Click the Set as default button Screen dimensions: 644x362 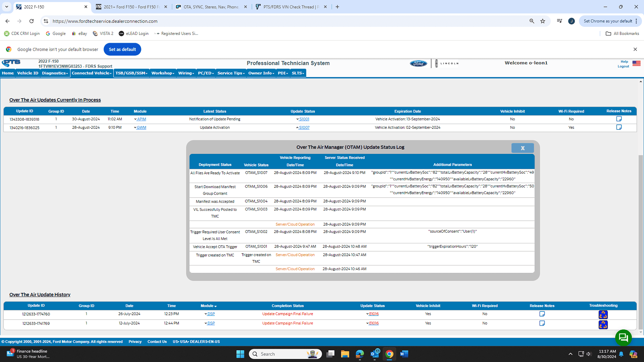coord(122,49)
